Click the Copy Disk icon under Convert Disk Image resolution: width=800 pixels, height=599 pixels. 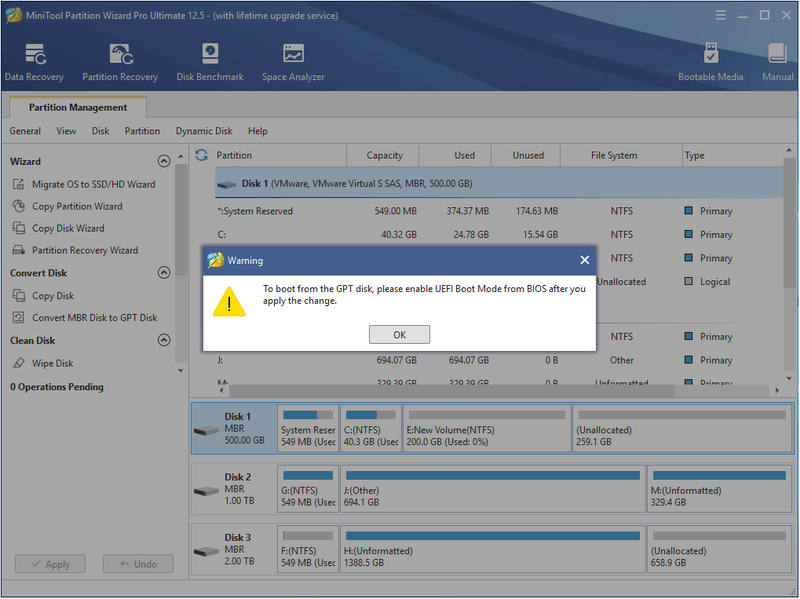click(18, 295)
